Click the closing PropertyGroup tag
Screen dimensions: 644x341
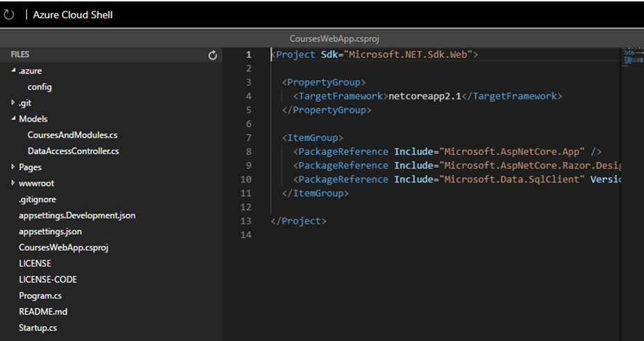pyautogui.click(x=327, y=110)
